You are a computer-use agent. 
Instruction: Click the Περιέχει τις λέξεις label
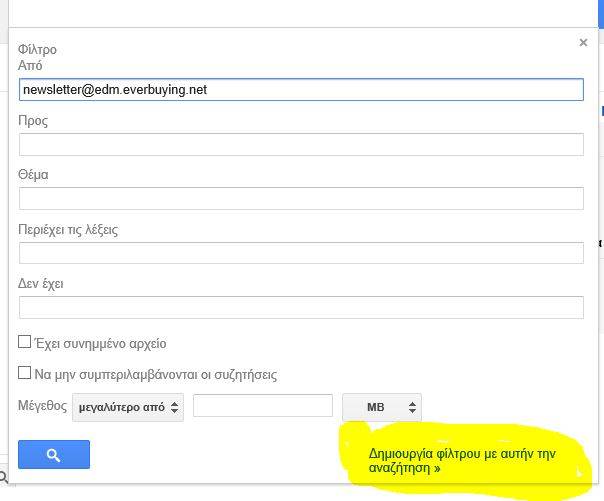(68, 229)
